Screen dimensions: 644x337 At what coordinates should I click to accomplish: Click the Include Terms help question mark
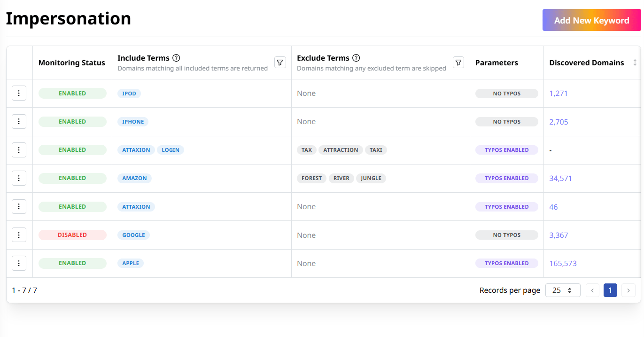pos(176,58)
